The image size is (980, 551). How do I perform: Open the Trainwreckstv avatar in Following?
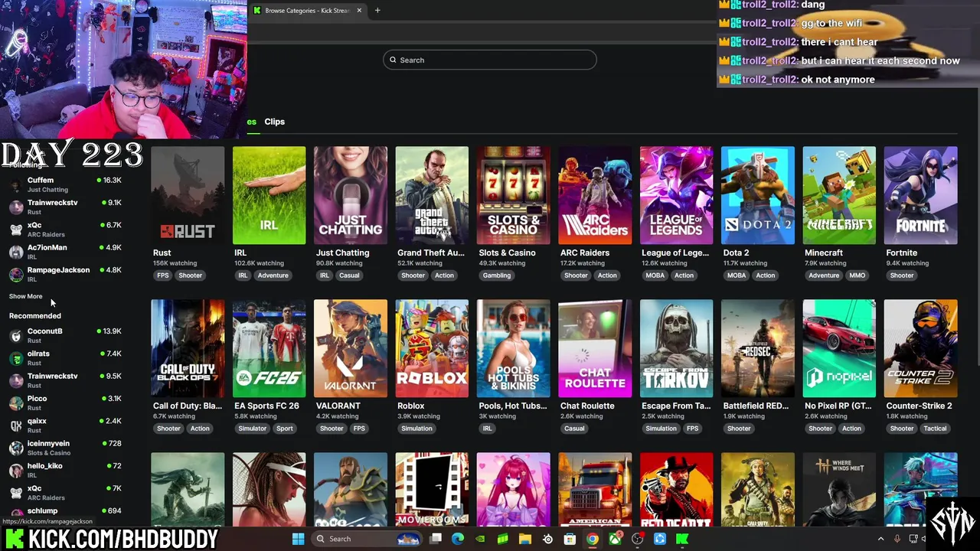click(16, 207)
